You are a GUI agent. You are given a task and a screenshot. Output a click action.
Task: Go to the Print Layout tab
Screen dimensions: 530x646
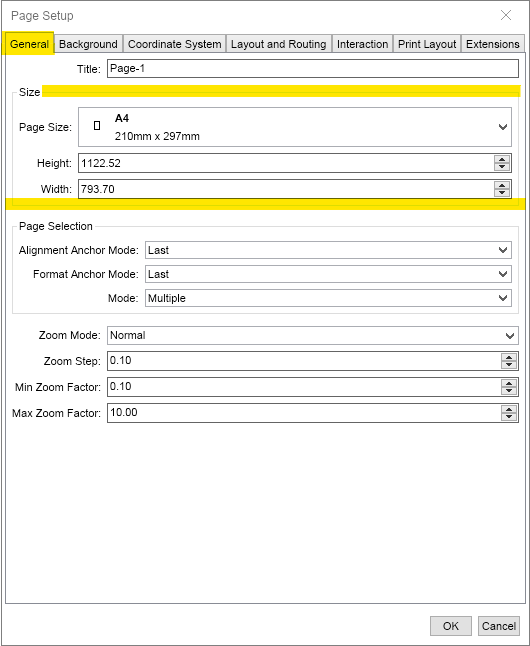coord(427,44)
